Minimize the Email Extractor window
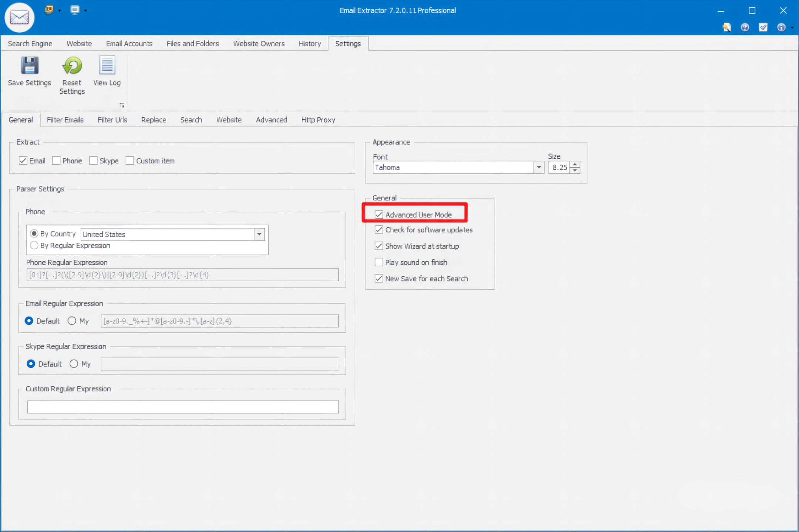This screenshot has height=532, width=799. (x=721, y=11)
